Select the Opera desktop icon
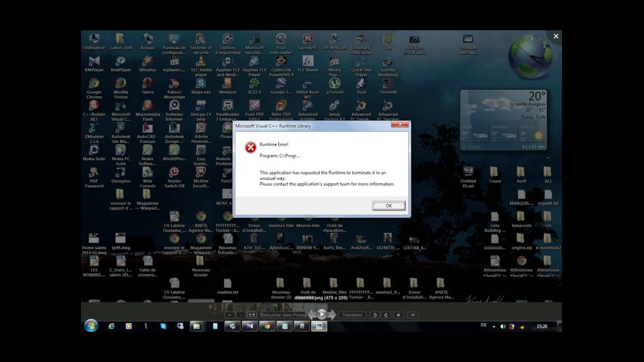Viewport: 644px width, 362px height. pyautogui.click(x=147, y=86)
